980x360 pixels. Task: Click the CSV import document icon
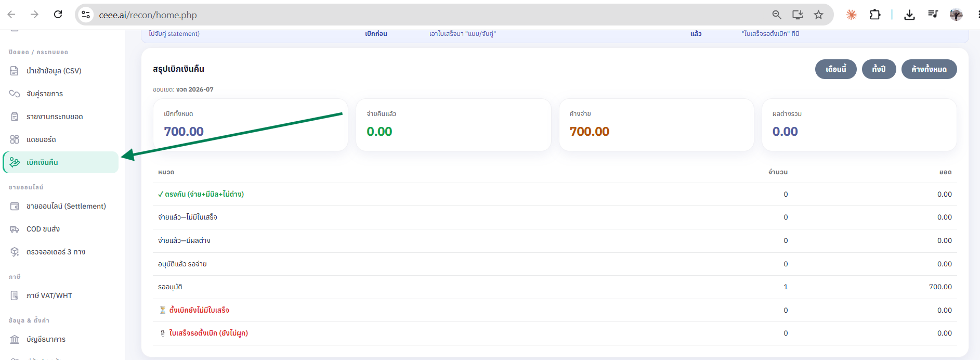click(x=15, y=71)
